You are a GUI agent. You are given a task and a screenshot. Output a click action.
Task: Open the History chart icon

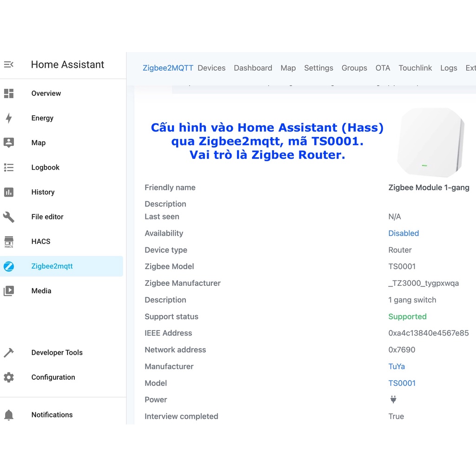tap(9, 192)
